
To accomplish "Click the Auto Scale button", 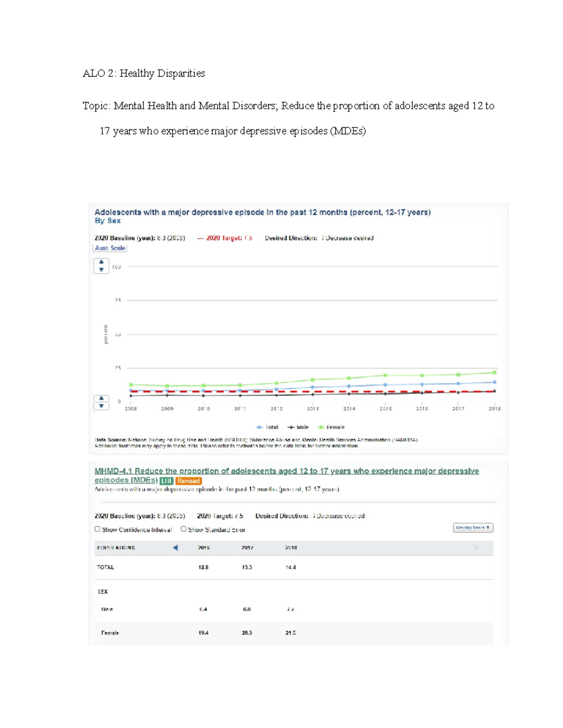I will 110,248.
